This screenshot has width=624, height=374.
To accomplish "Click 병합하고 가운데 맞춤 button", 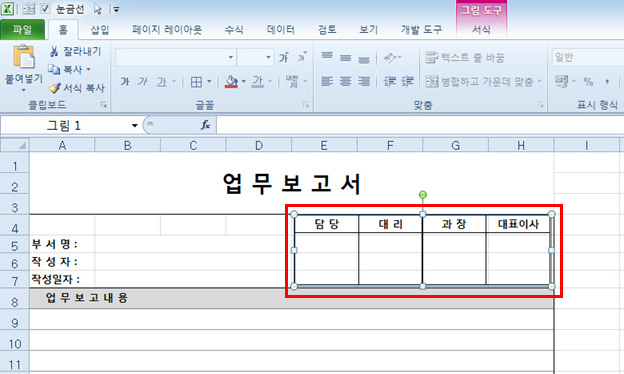I will [480, 82].
